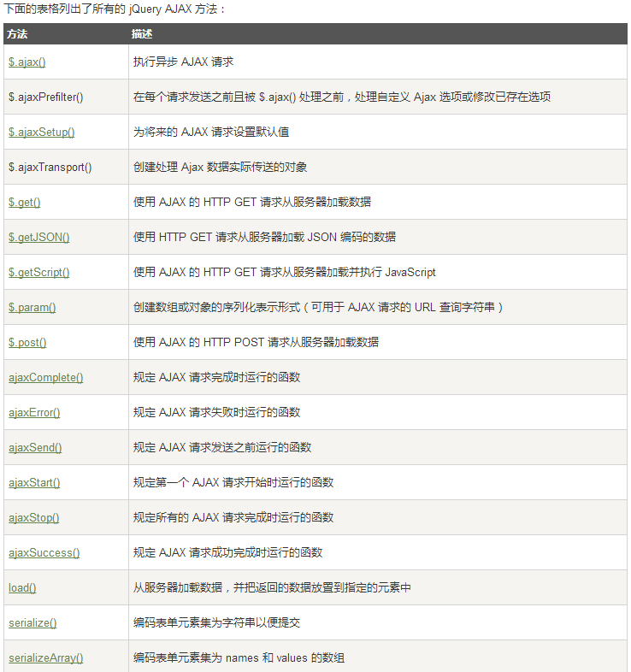This screenshot has width=631, height=672.
Task: Visit the ajaxStop() link
Action: click(34, 518)
